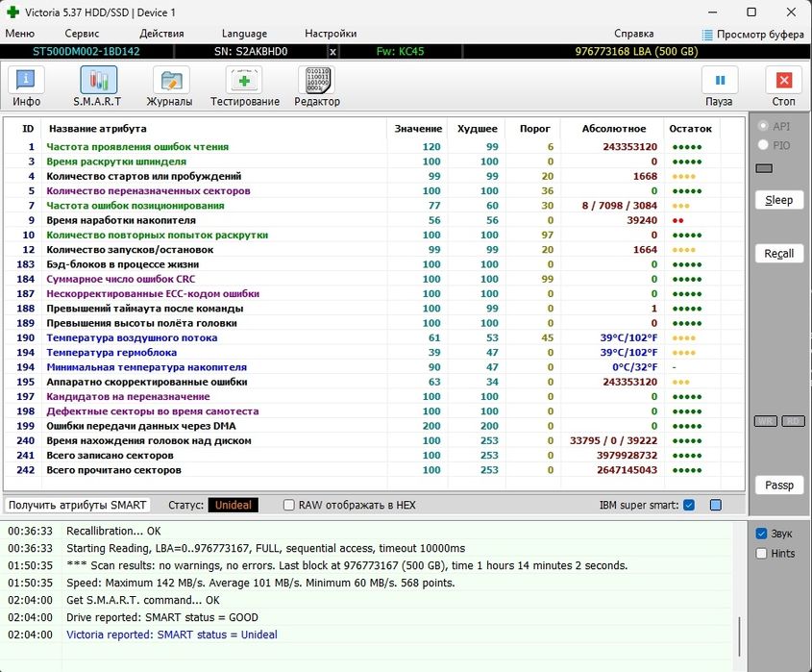Click the Просмотр буфера buffer view icon
Viewport: 812px width, 672px height.
(x=707, y=35)
